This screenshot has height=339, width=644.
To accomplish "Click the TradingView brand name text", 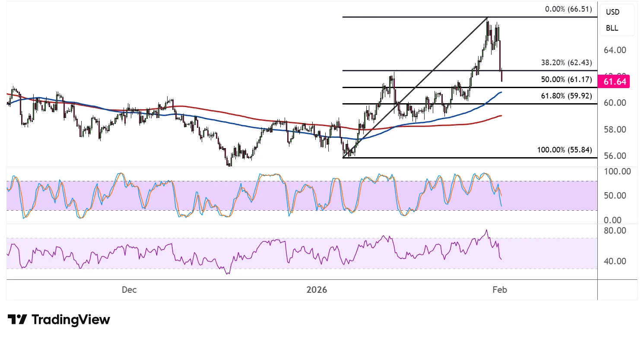I will pos(71,320).
